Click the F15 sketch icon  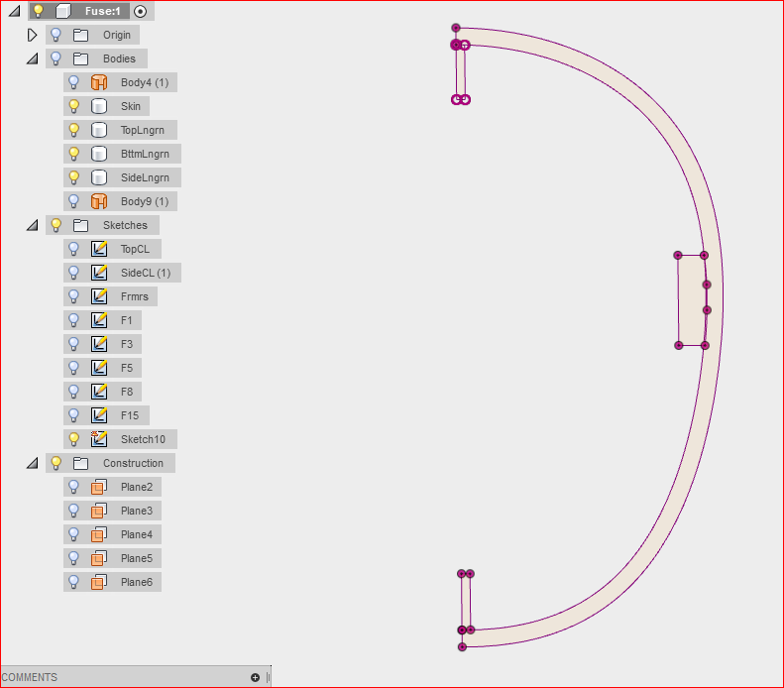pyautogui.click(x=99, y=415)
